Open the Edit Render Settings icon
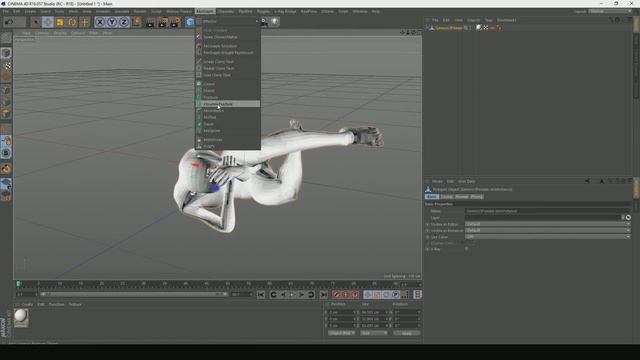The height and width of the screenshot is (360, 640). (x=176, y=22)
